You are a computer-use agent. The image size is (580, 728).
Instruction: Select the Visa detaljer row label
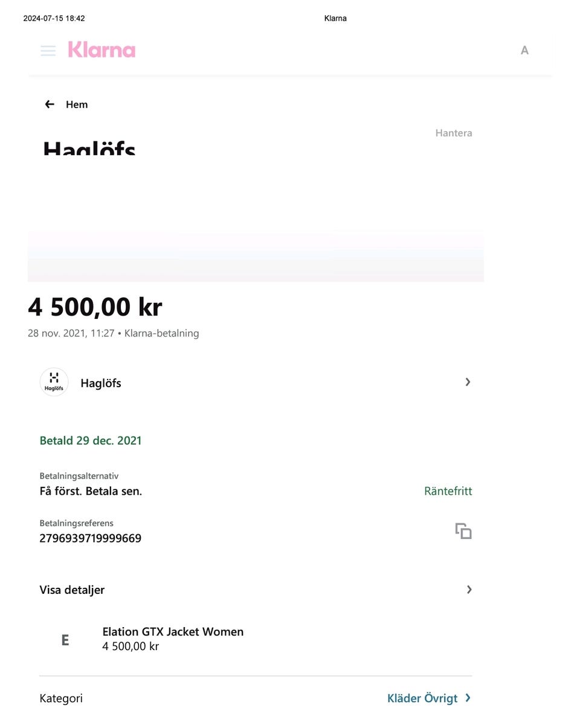[72, 590]
